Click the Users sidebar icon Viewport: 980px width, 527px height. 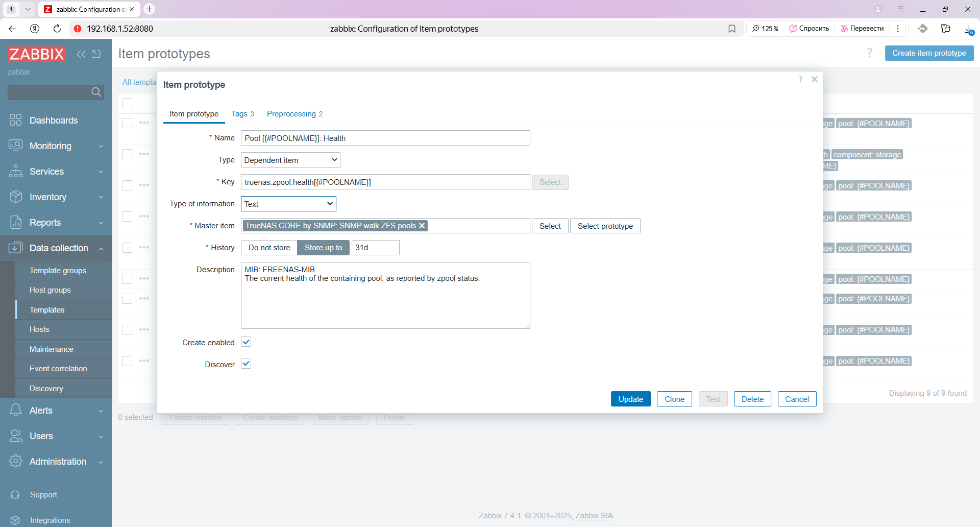click(x=16, y=436)
